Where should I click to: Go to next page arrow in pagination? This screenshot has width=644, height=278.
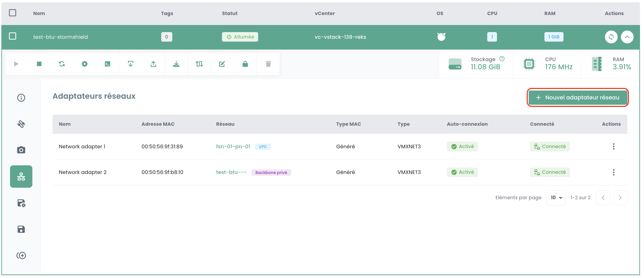point(620,198)
